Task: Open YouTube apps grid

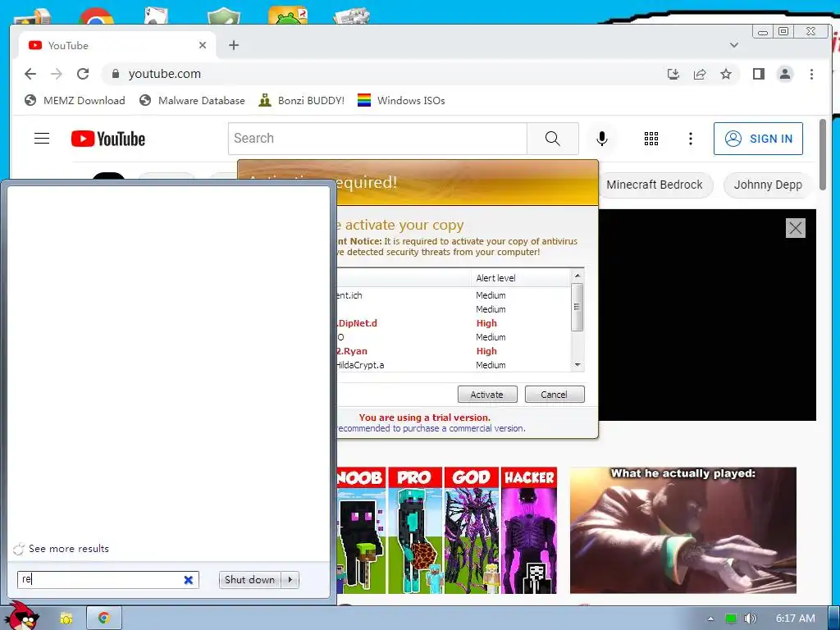Action: 651,139
